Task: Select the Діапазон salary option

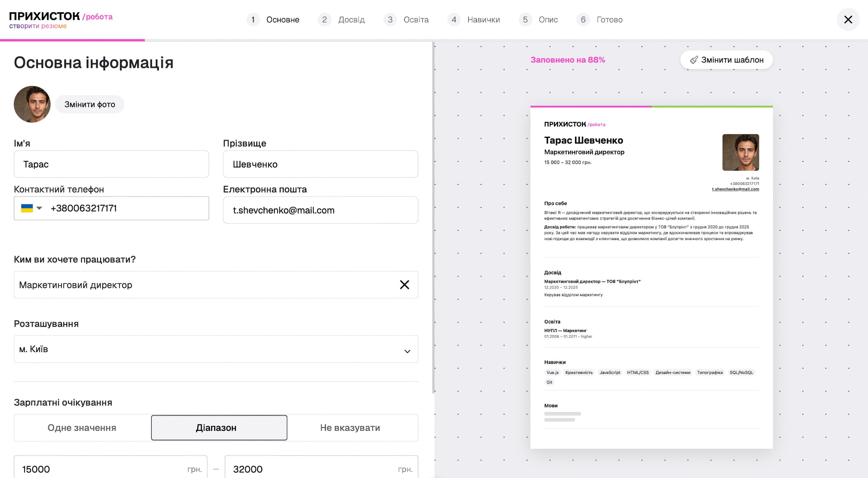Action: pyautogui.click(x=219, y=427)
